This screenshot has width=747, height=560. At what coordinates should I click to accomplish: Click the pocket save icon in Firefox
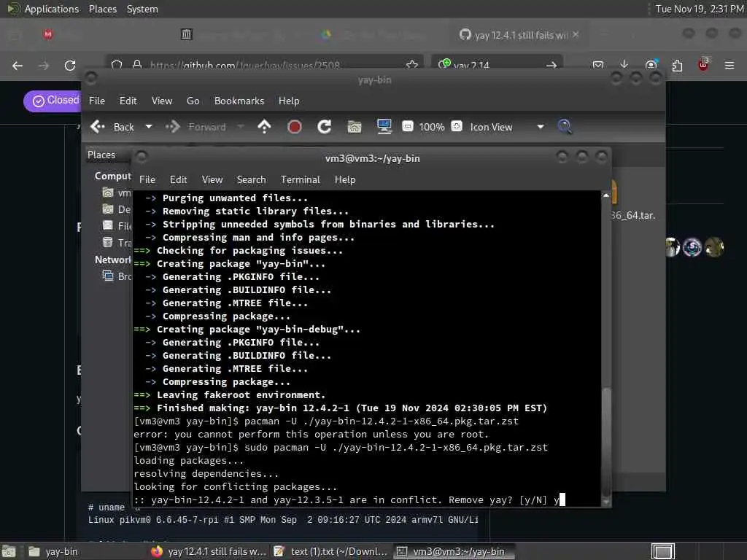[598, 65]
